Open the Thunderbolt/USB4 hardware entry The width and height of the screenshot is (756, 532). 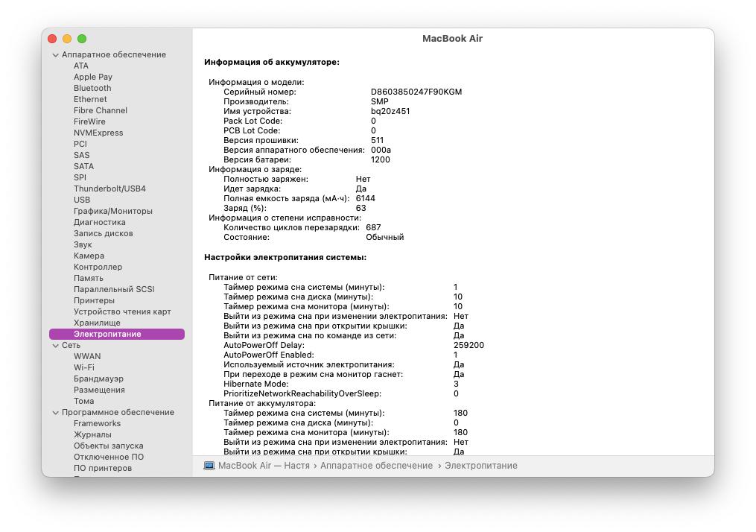coord(109,189)
